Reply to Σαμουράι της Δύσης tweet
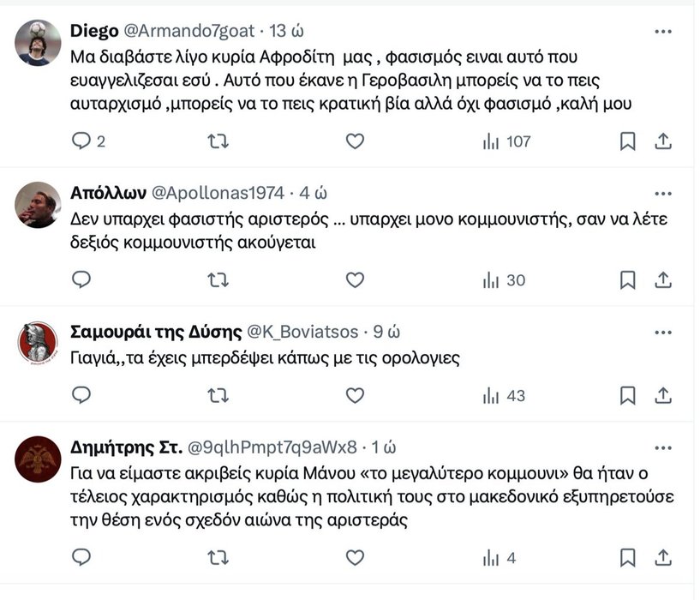Viewport: 700px width, 600px height. tap(81, 395)
